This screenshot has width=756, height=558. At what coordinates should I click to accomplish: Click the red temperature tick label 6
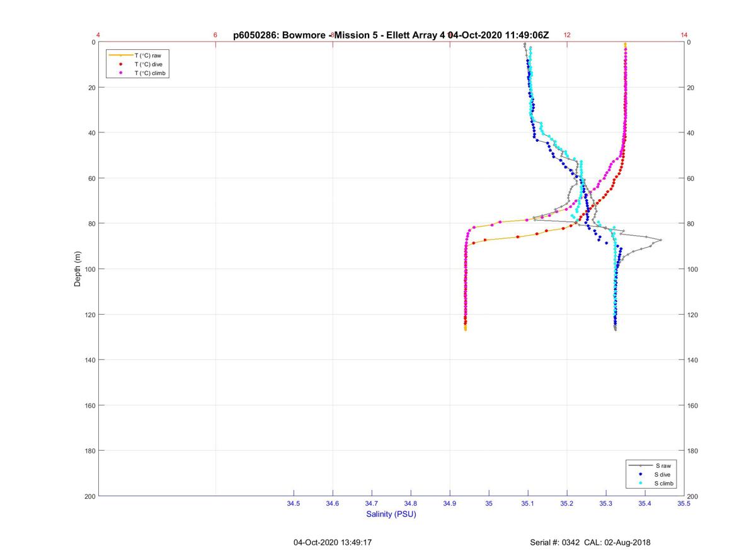(x=215, y=35)
